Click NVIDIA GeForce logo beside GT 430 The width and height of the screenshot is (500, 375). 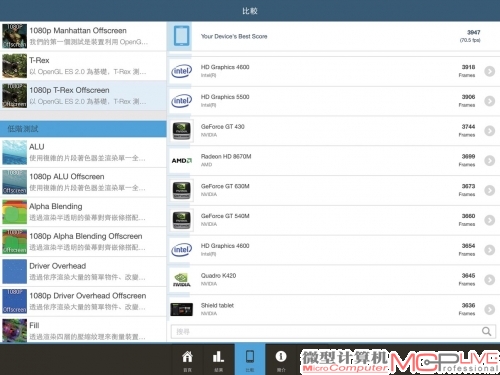click(x=182, y=131)
